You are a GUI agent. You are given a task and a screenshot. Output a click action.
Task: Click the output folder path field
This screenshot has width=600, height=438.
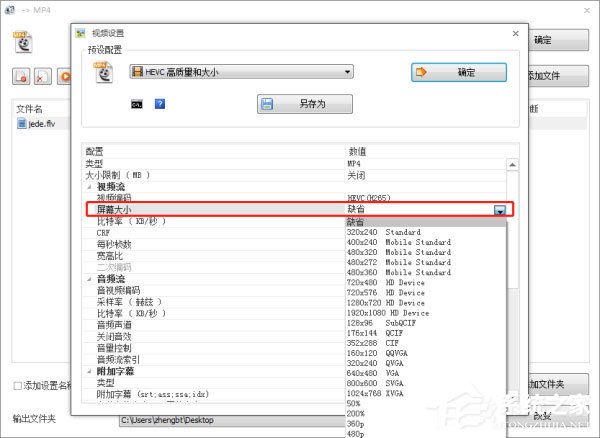pyautogui.click(x=232, y=420)
